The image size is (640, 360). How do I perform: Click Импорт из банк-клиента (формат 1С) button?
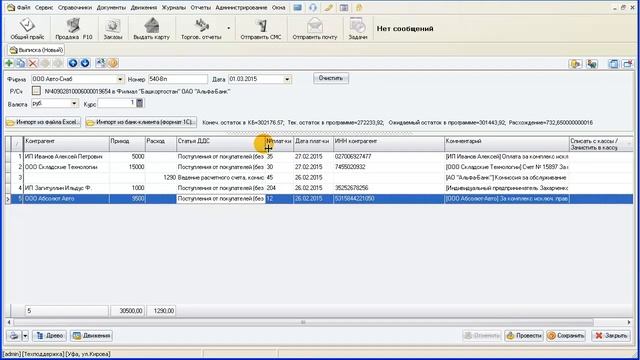point(141,122)
